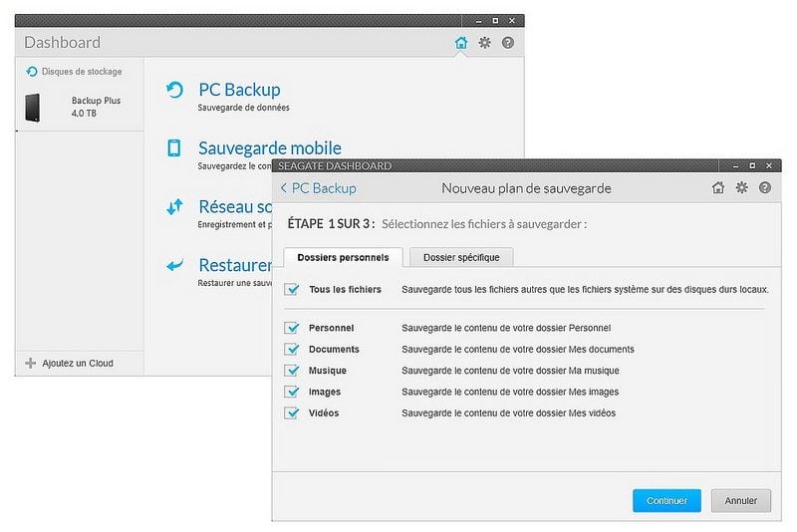Open the settings gear in the Nouveau plan window
This screenshot has height=532, width=797.
[x=742, y=188]
